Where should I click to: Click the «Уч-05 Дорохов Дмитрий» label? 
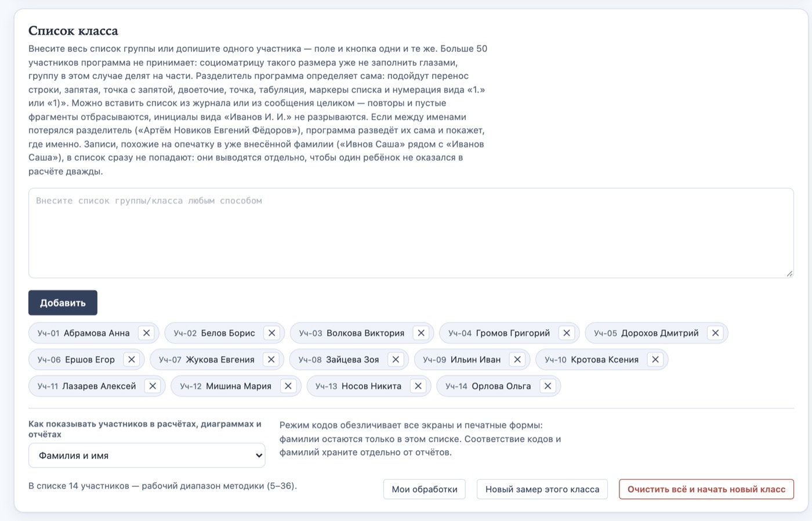646,333
